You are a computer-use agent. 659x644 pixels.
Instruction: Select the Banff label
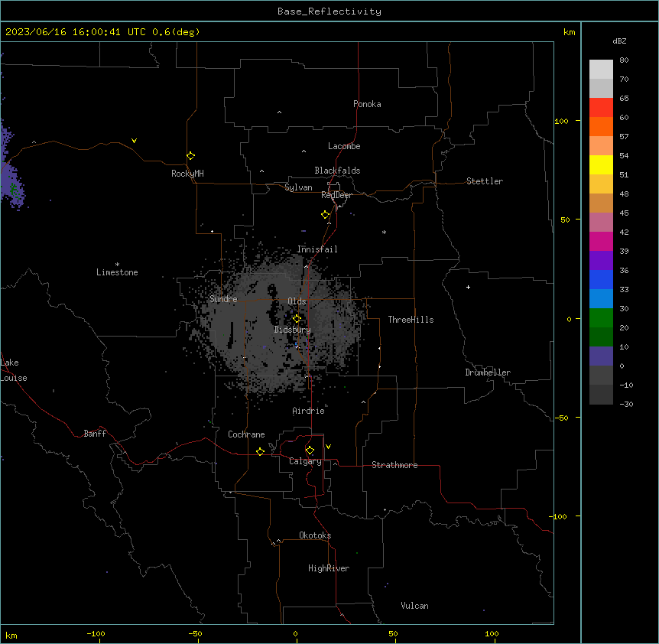pyautogui.click(x=95, y=434)
